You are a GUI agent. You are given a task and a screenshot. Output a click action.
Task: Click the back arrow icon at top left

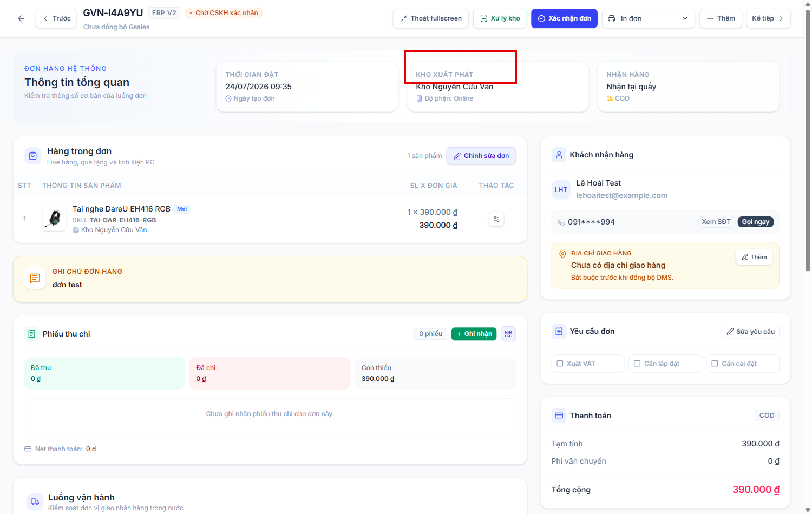pos(21,18)
